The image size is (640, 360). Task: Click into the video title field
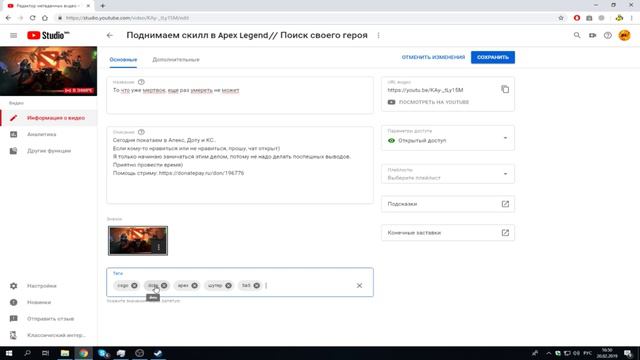pyautogui.click(x=240, y=95)
